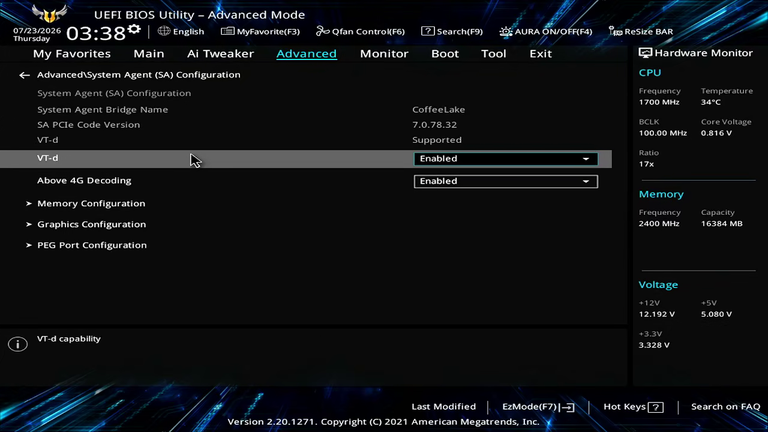Open Qfan Control fan icon
Viewport: 768px width, 432px height.
tap(322, 31)
